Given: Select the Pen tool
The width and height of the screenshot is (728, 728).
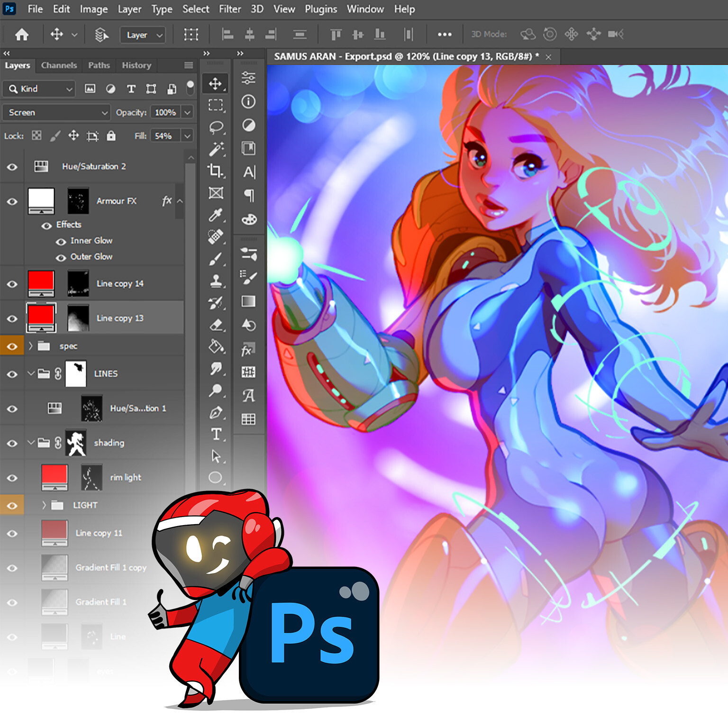Looking at the screenshot, I should 216,412.
